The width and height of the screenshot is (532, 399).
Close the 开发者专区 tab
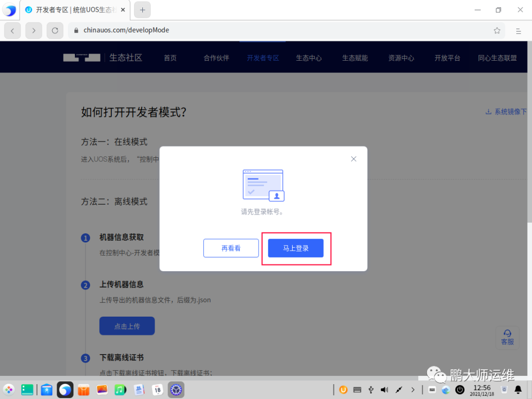(123, 10)
